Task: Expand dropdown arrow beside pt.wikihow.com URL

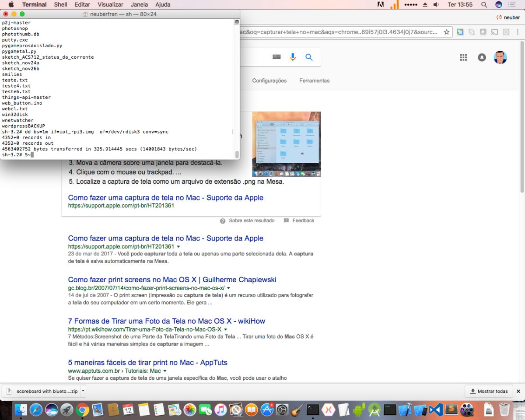Action: coord(226,329)
